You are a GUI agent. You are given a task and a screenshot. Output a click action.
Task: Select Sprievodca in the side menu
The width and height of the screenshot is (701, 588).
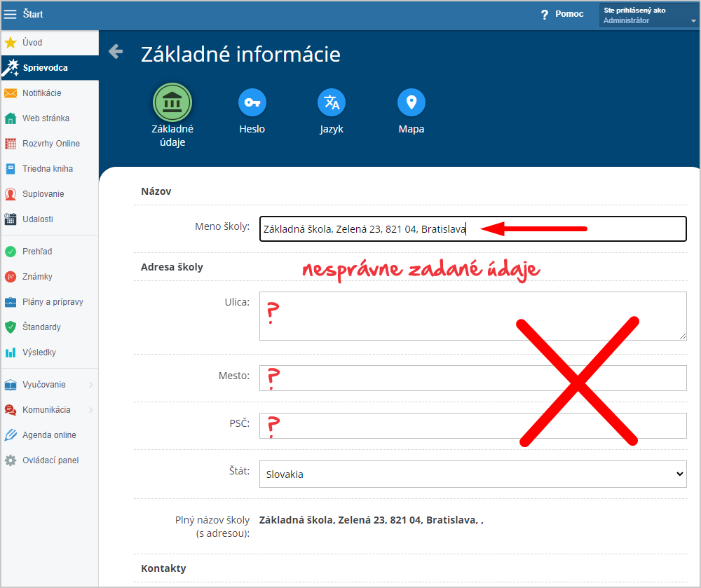(x=50, y=68)
